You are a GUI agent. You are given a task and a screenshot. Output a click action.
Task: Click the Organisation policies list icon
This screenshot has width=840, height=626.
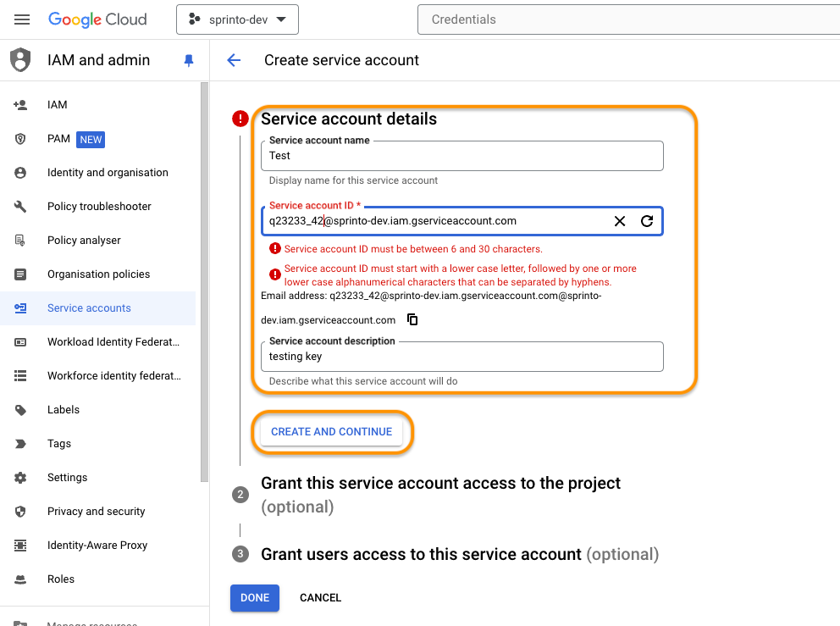click(x=20, y=274)
